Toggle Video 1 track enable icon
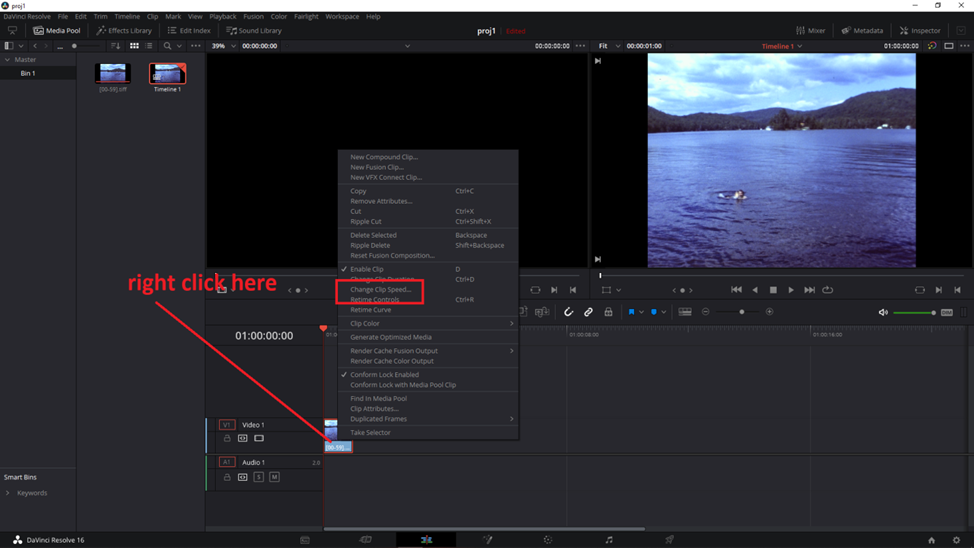 [259, 439]
